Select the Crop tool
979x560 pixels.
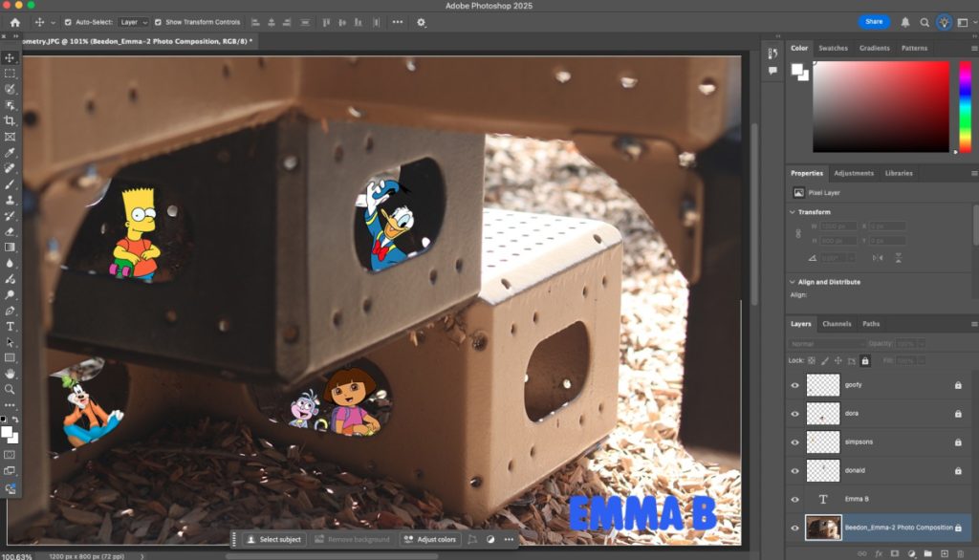[11, 120]
